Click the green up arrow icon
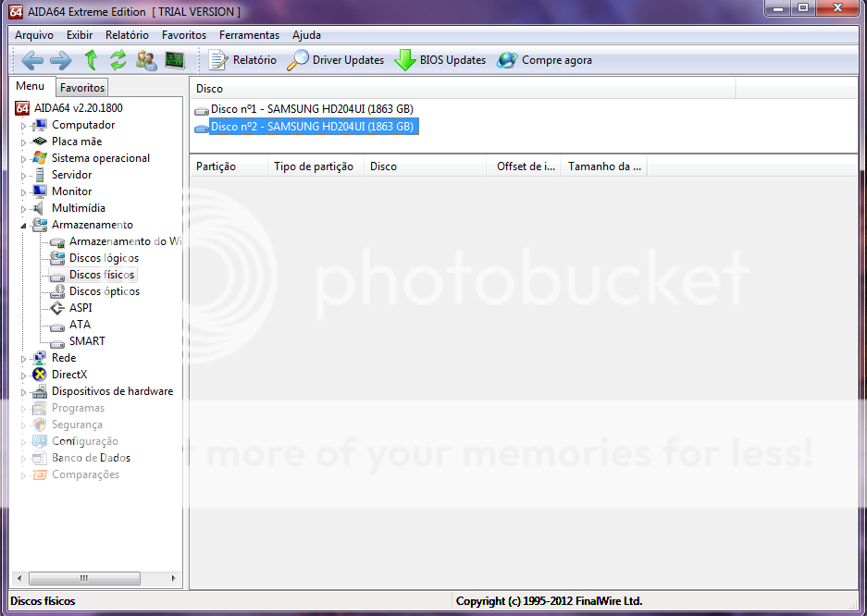This screenshot has height=616, width=867. click(91, 60)
